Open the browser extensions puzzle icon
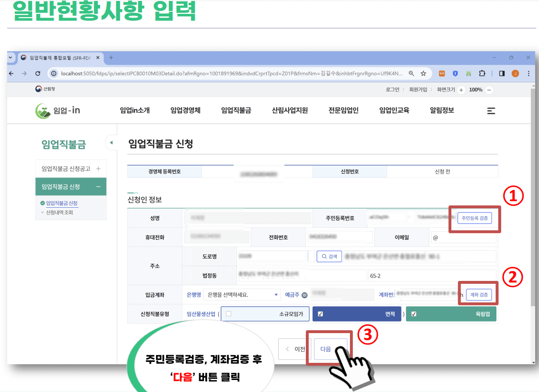The height and width of the screenshot is (392, 539). (x=483, y=74)
